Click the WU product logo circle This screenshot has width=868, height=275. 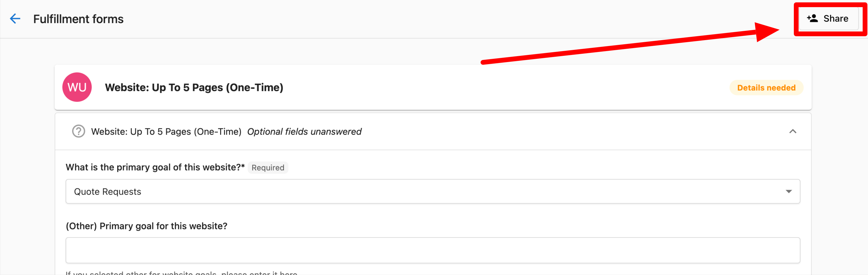click(77, 87)
